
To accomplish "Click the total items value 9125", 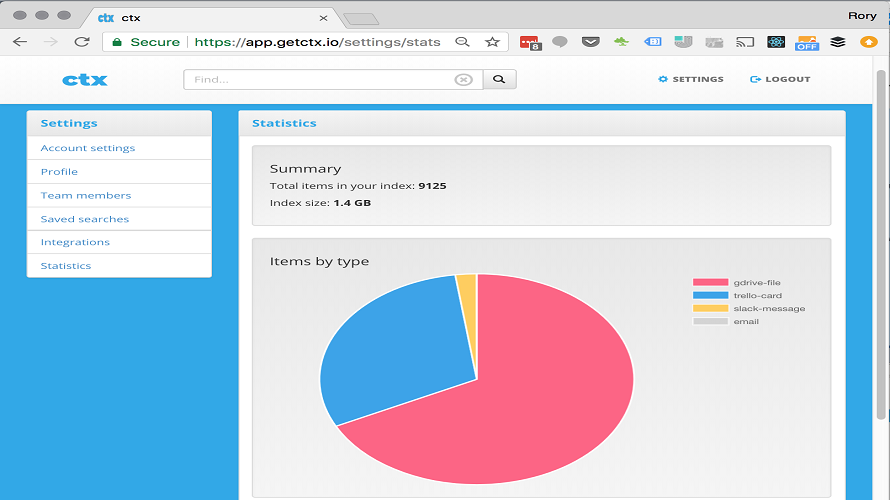I will (x=432, y=186).
